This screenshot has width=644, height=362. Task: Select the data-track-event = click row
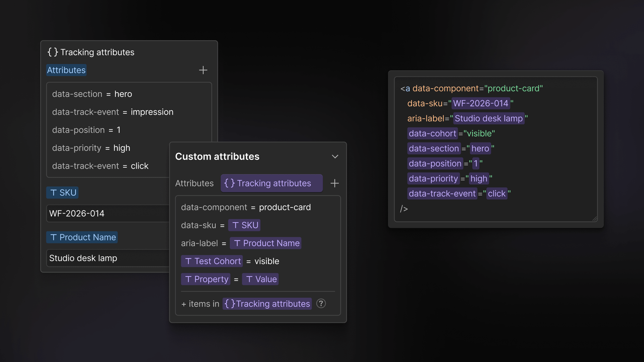(100, 166)
